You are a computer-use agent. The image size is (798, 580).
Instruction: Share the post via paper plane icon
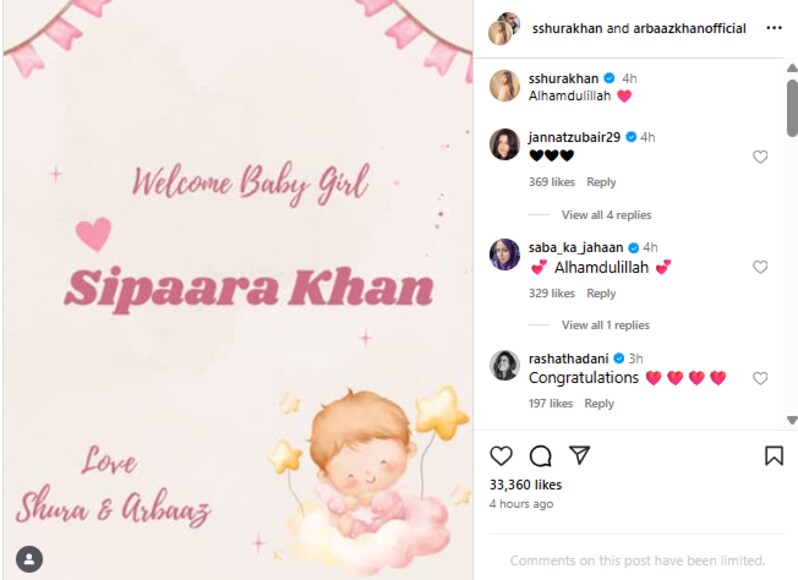coord(579,455)
